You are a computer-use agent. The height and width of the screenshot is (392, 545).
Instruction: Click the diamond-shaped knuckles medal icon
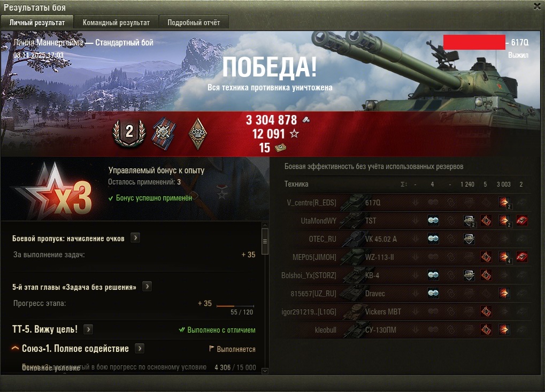[198, 134]
